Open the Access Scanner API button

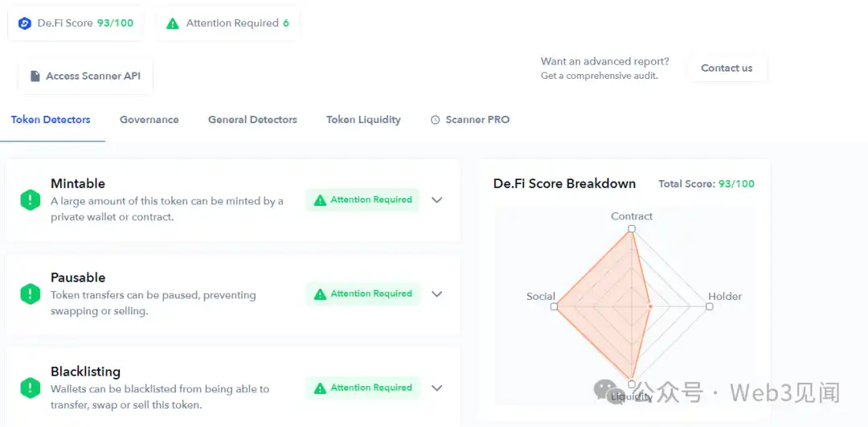click(x=86, y=76)
